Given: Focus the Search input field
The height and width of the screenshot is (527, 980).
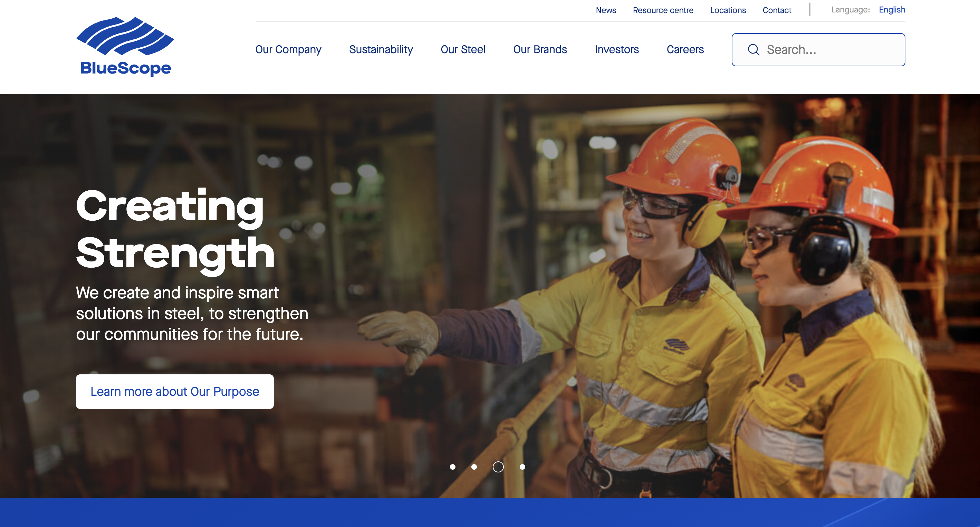Looking at the screenshot, I should pos(818,50).
